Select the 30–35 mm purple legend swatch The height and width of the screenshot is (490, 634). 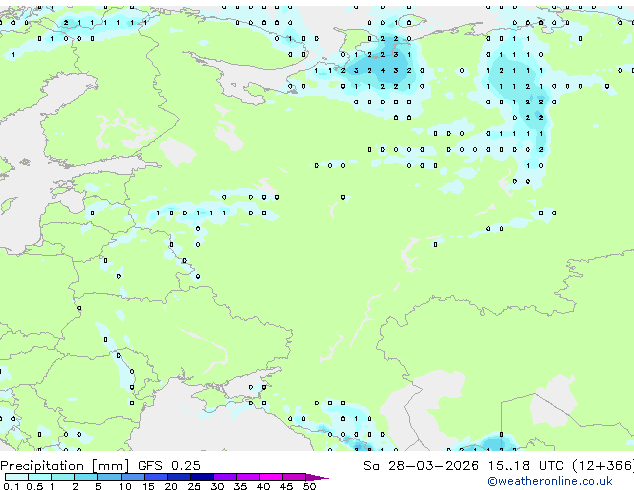point(225,477)
